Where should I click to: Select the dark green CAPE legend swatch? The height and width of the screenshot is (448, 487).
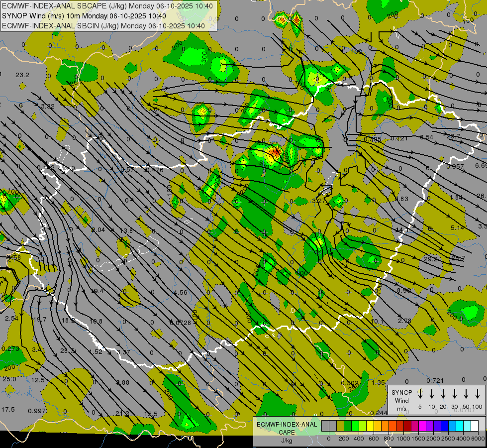pyautogui.click(x=348, y=426)
